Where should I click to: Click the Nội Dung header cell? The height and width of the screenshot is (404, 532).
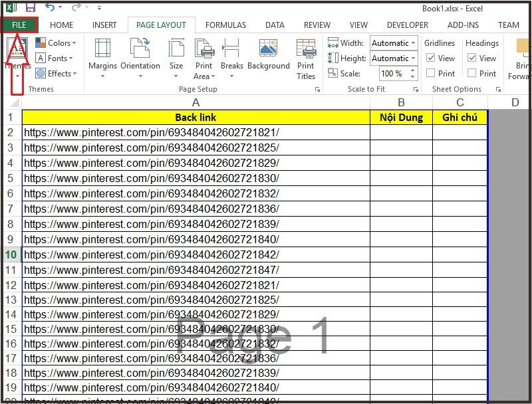click(x=402, y=117)
